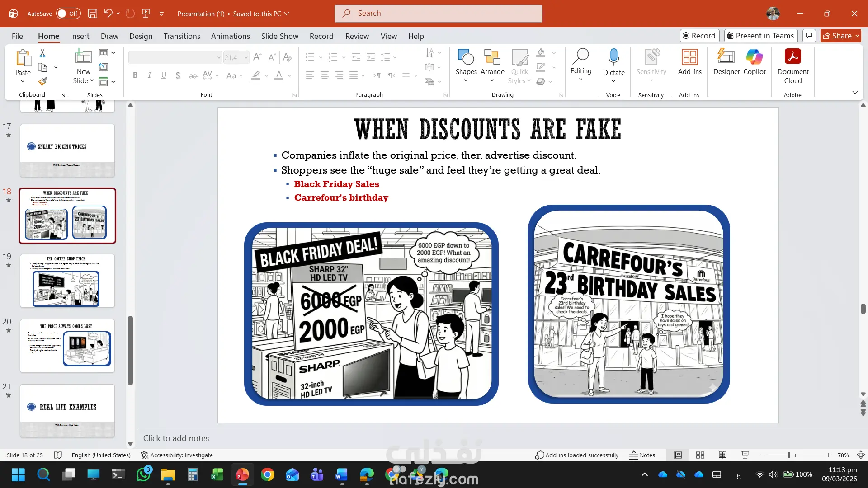The width and height of the screenshot is (868, 488).
Task: Open the Designer pane
Action: pyautogui.click(x=726, y=62)
